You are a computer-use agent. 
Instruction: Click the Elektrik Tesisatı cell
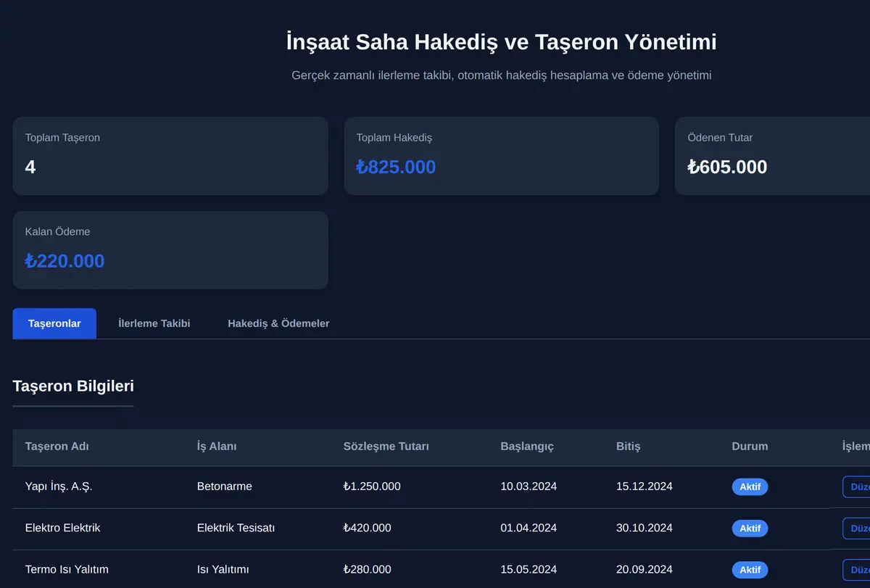(x=236, y=529)
